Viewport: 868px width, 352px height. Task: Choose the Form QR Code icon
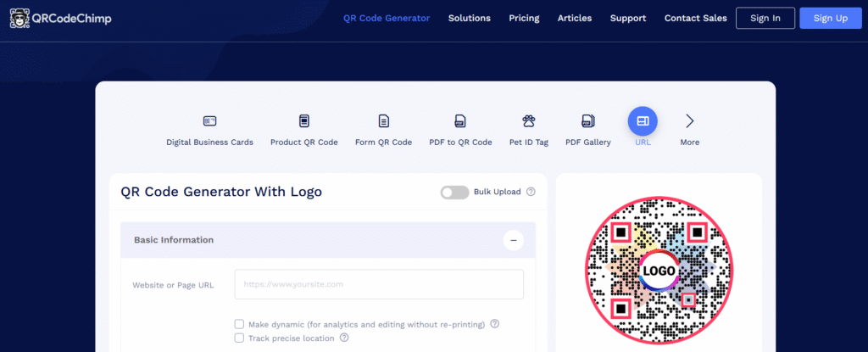click(x=384, y=120)
